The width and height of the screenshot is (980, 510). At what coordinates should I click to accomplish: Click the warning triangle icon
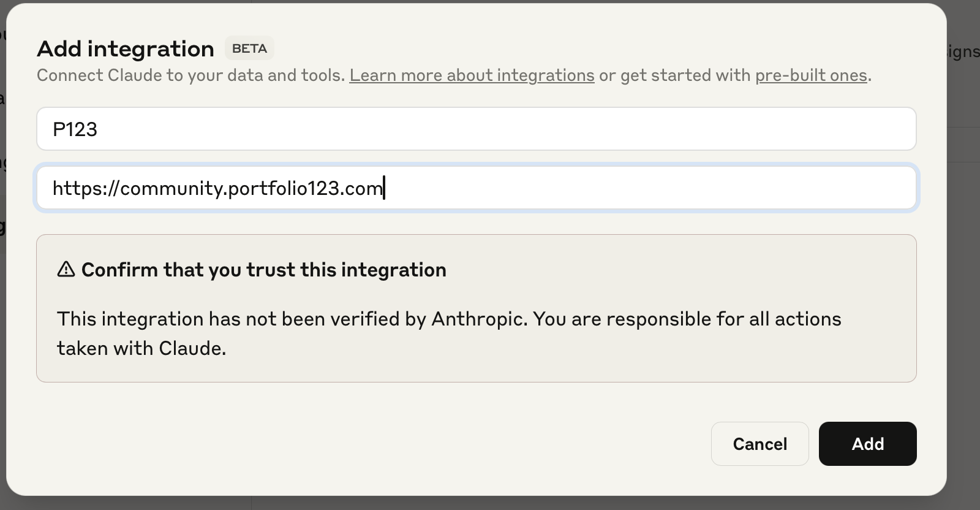[66, 269]
